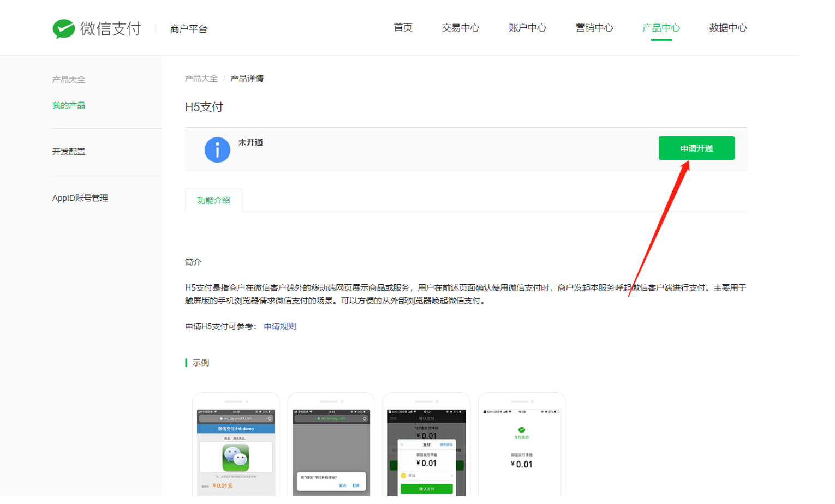This screenshot has height=504, width=835.
Task: Go to 交易中心 in top navigation
Action: coord(460,28)
